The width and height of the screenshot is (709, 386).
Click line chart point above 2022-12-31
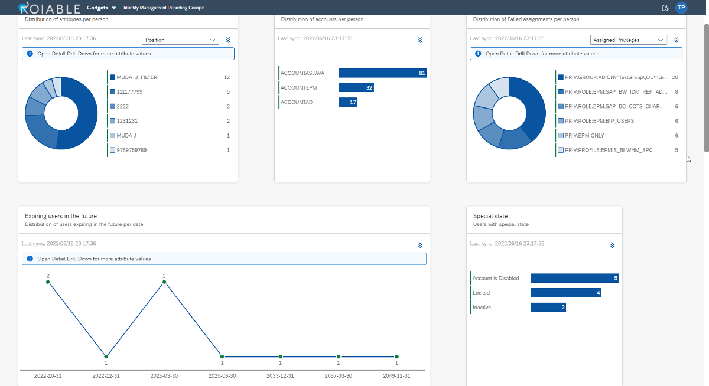click(x=106, y=357)
